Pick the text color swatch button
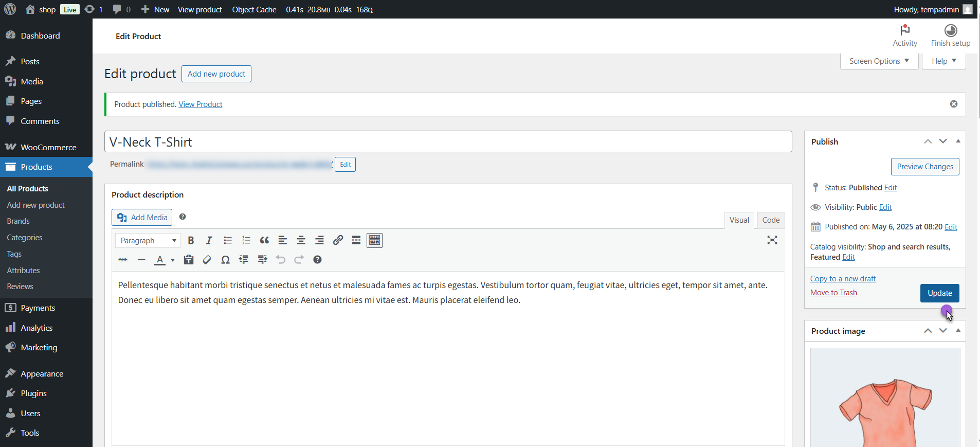980x447 pixels. [x=160, y=260]
